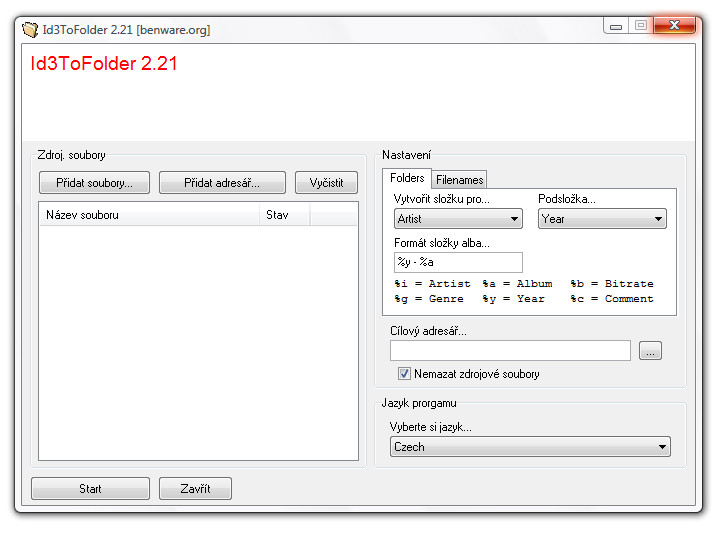718x535 pixels.
Task: Switch to the Folders tab
Action: (x=407, y=178)
